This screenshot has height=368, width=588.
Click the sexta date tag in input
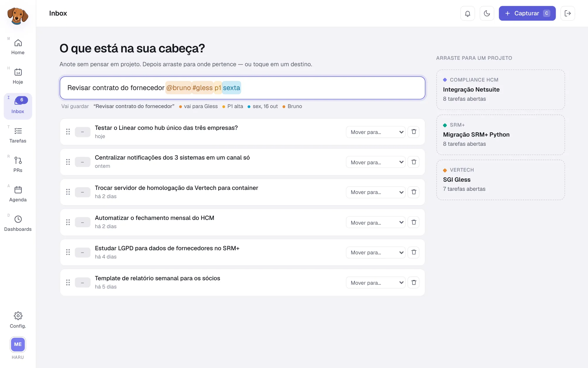(231, 88)
